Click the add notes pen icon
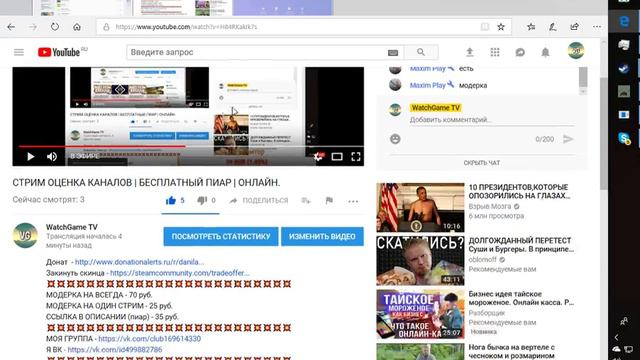The image size is (640, 360). point(553,27)
